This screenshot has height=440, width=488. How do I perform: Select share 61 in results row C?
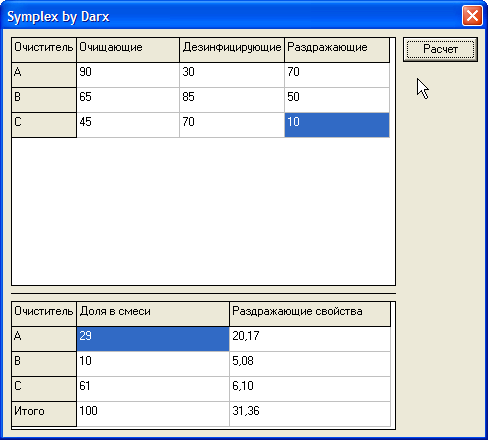click(153, 389)
